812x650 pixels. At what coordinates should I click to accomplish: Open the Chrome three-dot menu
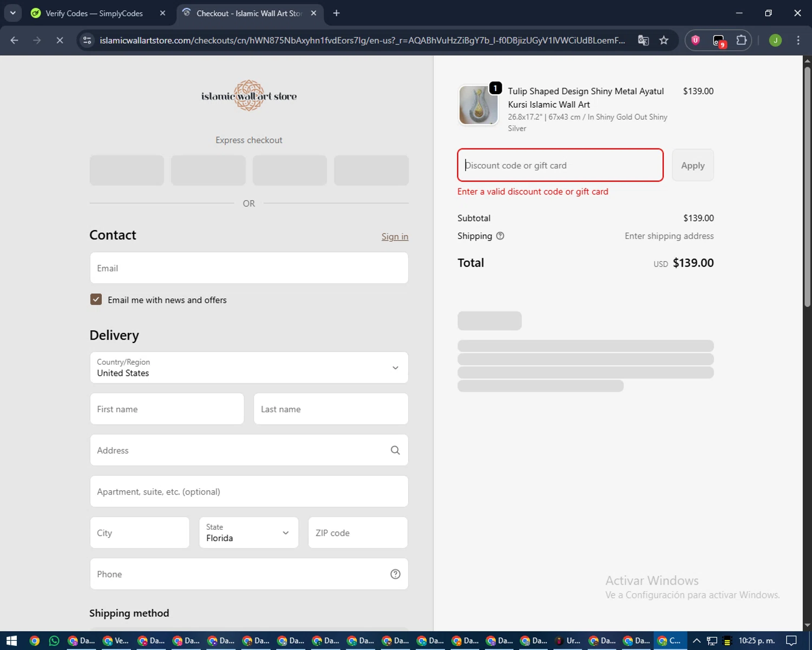798,40
